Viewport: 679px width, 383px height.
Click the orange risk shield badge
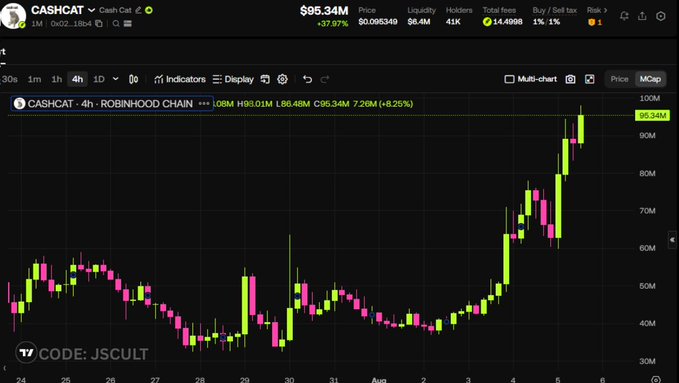pyautogui.click(x=592, y=22)
